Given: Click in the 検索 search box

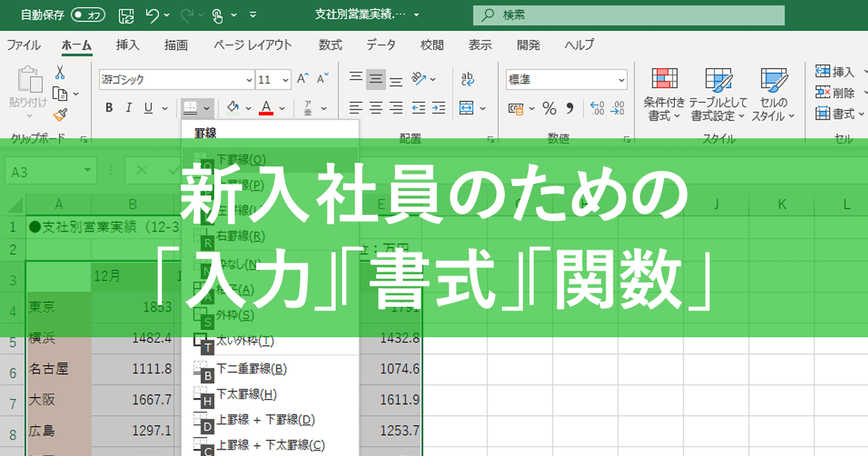Looking at the screenshot, I should point(629,14).
